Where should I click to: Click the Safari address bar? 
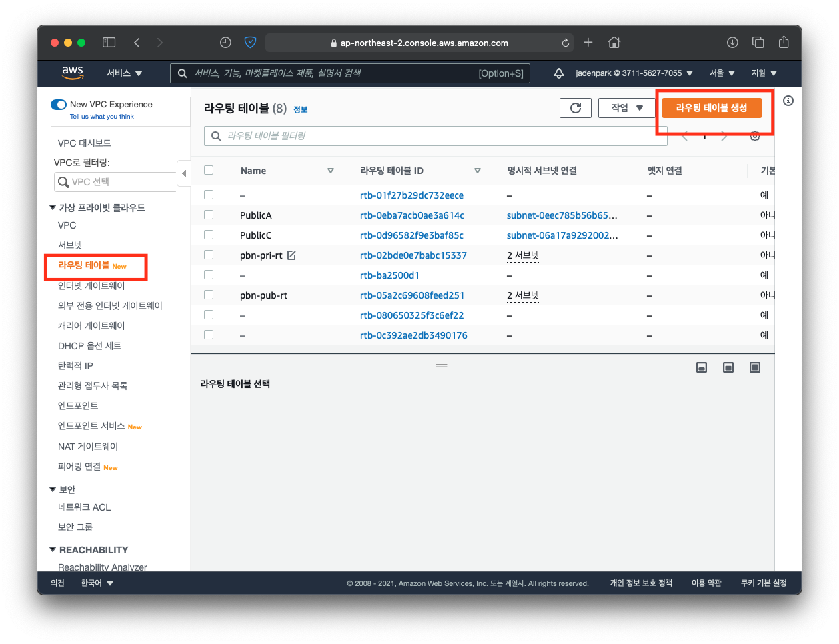(x=420, y=43)
